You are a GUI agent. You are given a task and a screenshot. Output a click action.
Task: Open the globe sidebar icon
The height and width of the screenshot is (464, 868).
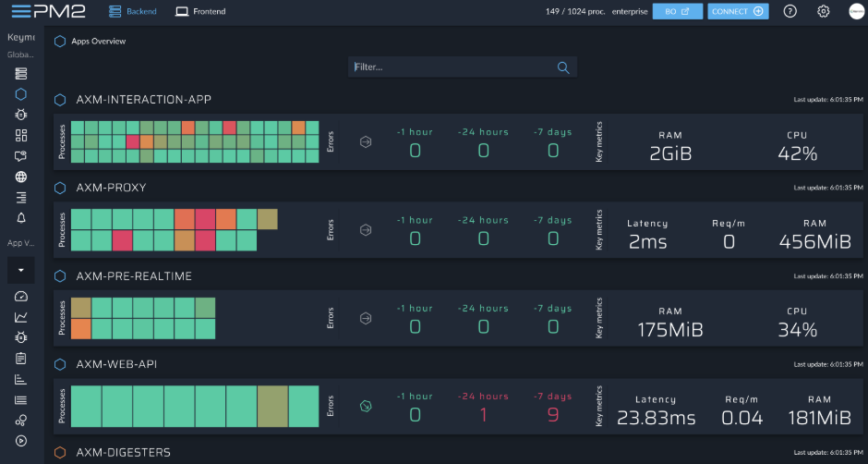[21, 177]
